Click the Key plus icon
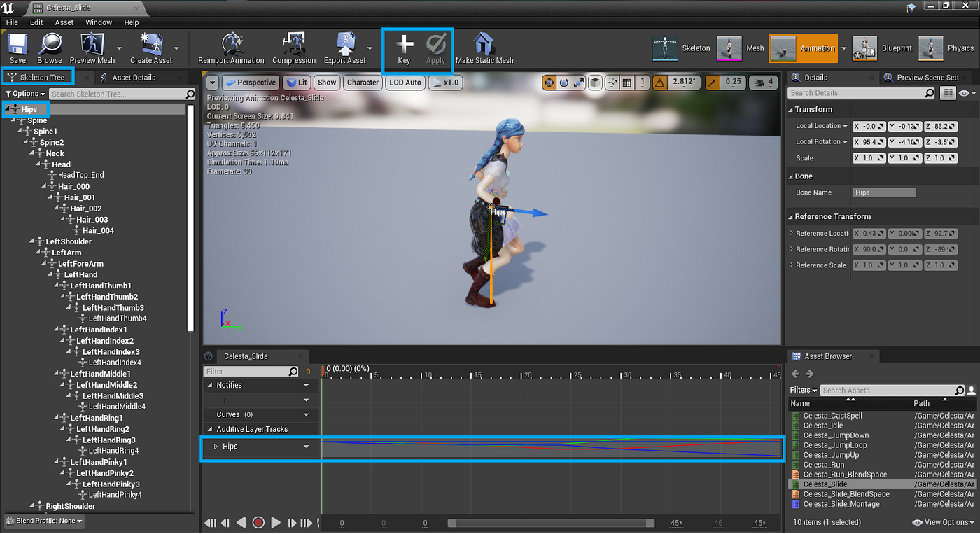Screen dimensions: 980x534 405,44
